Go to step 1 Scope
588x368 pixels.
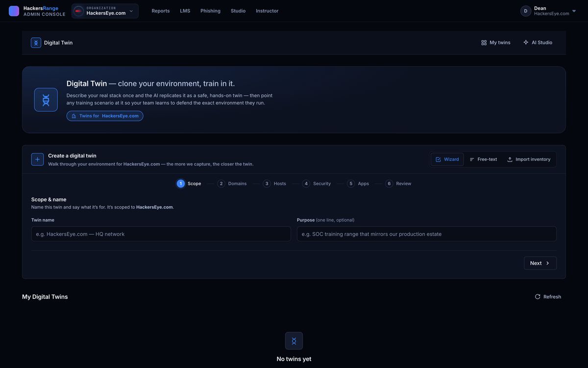click(x=189, y=184)
